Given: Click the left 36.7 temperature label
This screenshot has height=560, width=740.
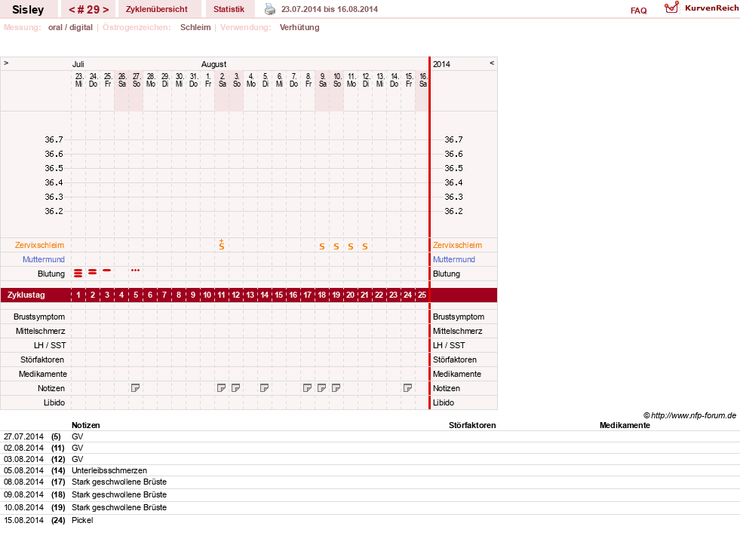Looking at the screenshot, I should [54, 139].
